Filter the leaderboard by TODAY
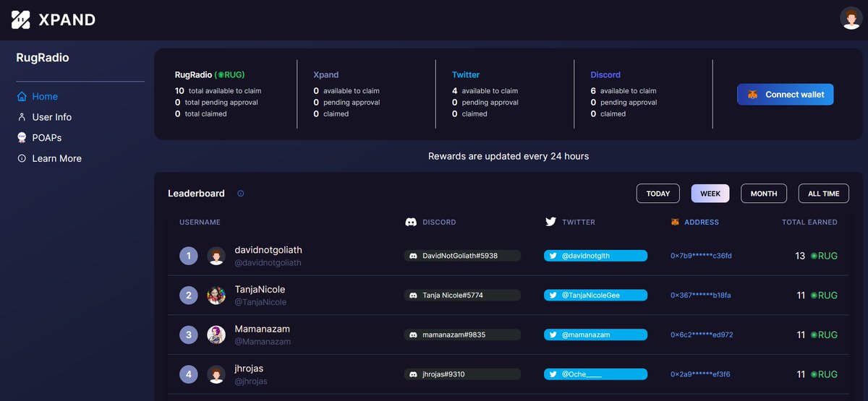This screenshot has height=401, width=868. click(x=658, y=194)
